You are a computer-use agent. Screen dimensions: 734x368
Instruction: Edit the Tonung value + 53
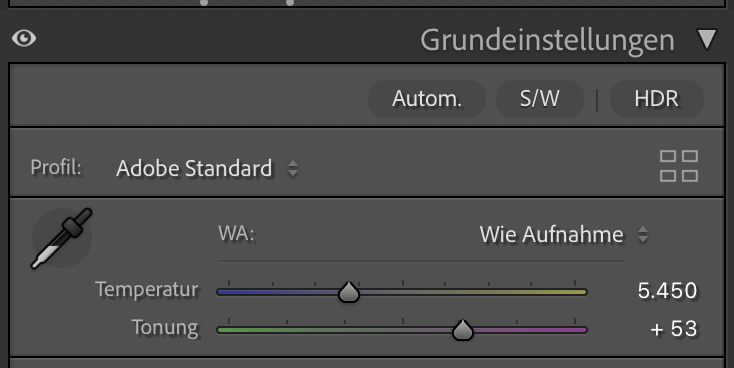point(674,329)
